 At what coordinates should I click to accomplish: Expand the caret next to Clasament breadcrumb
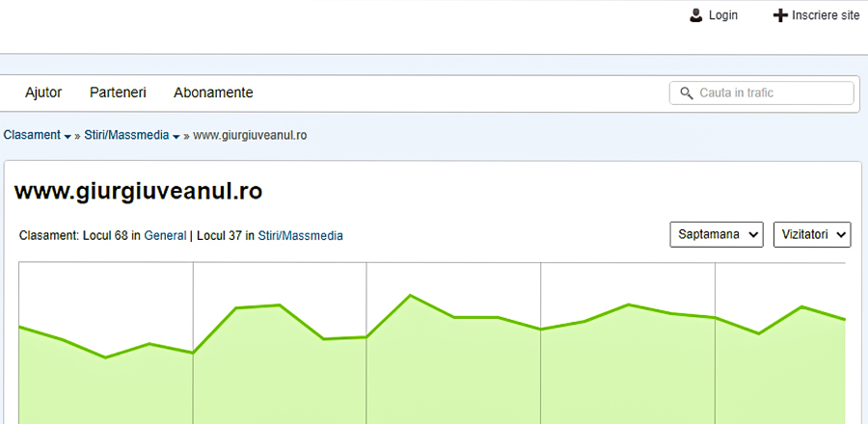pos(68,137)
